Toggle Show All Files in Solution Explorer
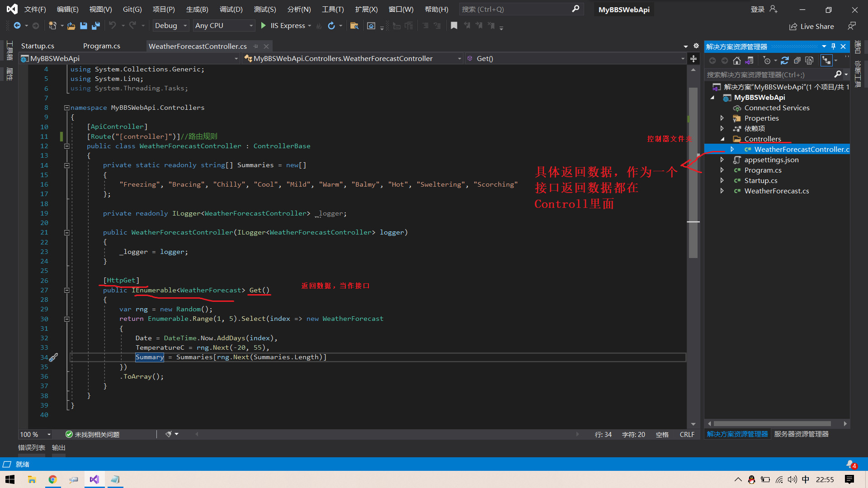 [x=809, y=61]
